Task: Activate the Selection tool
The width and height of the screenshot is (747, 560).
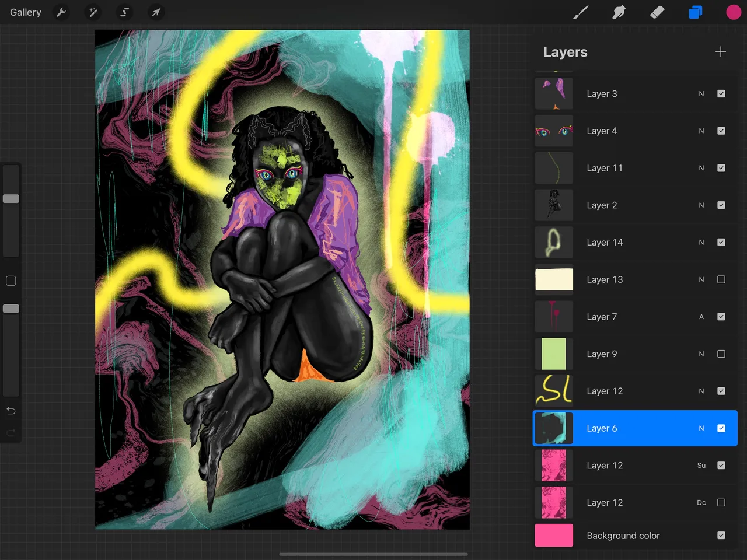Action: point(124,12)
